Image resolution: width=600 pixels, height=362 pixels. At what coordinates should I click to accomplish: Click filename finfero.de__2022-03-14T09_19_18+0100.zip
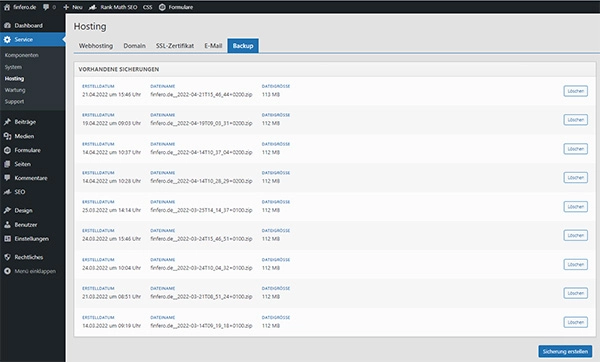[x=201, y=326]
